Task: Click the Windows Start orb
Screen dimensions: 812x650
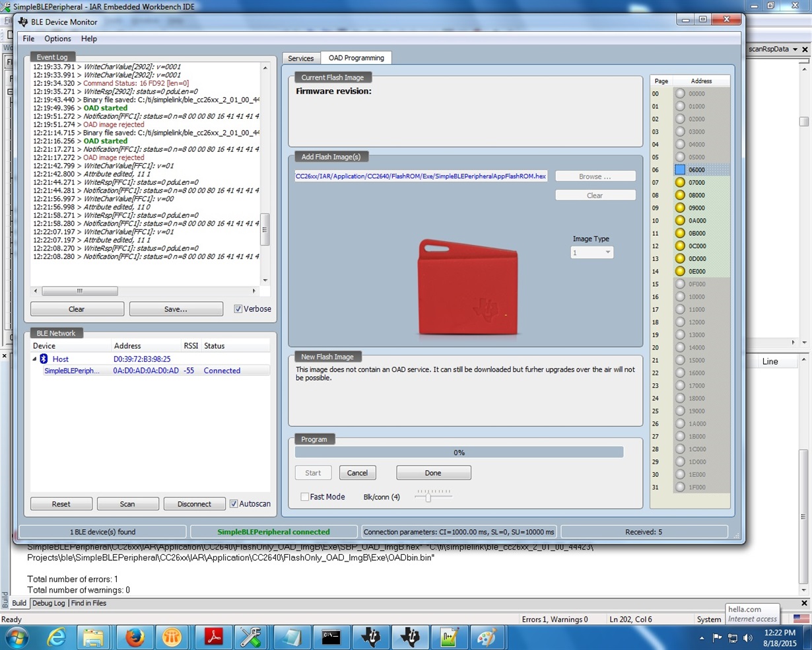Action: (x=17, y=637)
